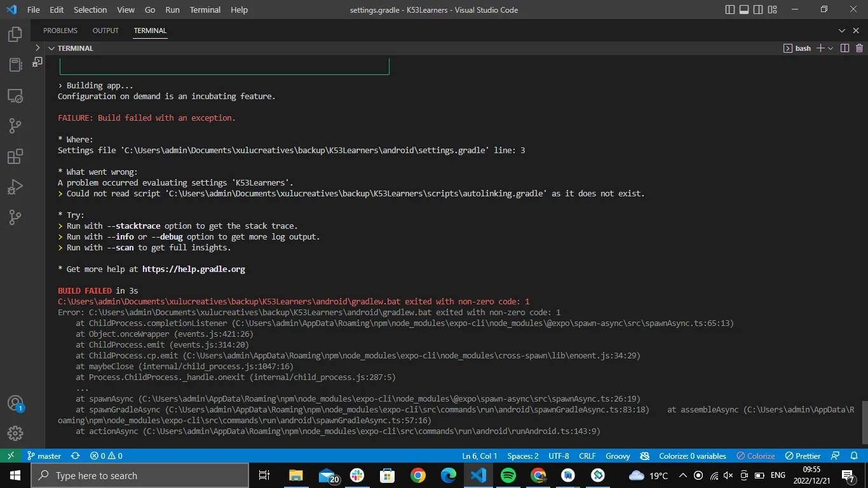
Task: Switch to the OUTPUT tab
Action: tap(105, 30)
